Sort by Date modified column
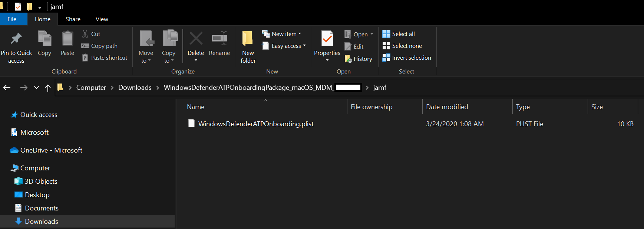Viewport: 644px width, 229px height. tap(467, 107)
